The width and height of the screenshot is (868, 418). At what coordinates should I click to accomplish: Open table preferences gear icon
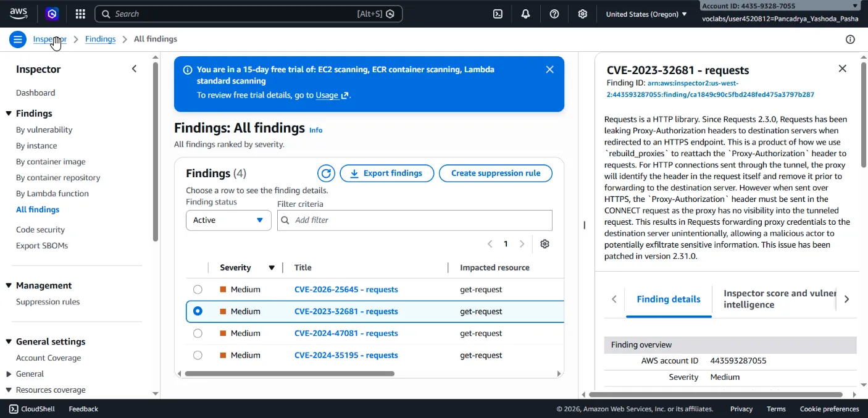point(545,244)
